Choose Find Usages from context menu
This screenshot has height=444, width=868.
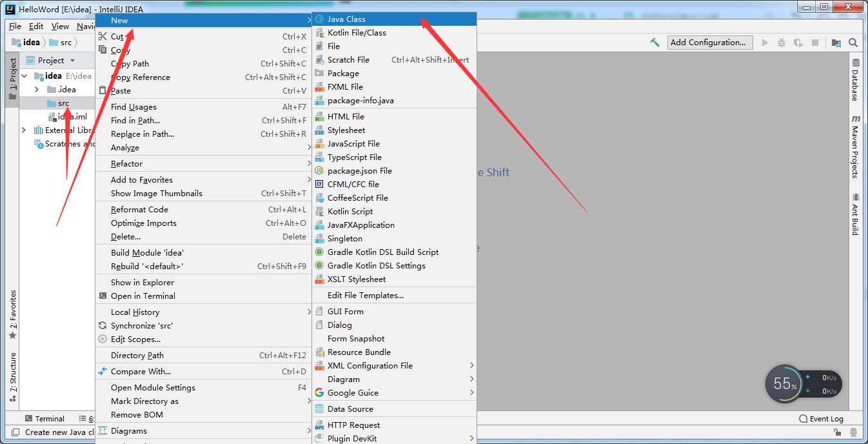203,106
